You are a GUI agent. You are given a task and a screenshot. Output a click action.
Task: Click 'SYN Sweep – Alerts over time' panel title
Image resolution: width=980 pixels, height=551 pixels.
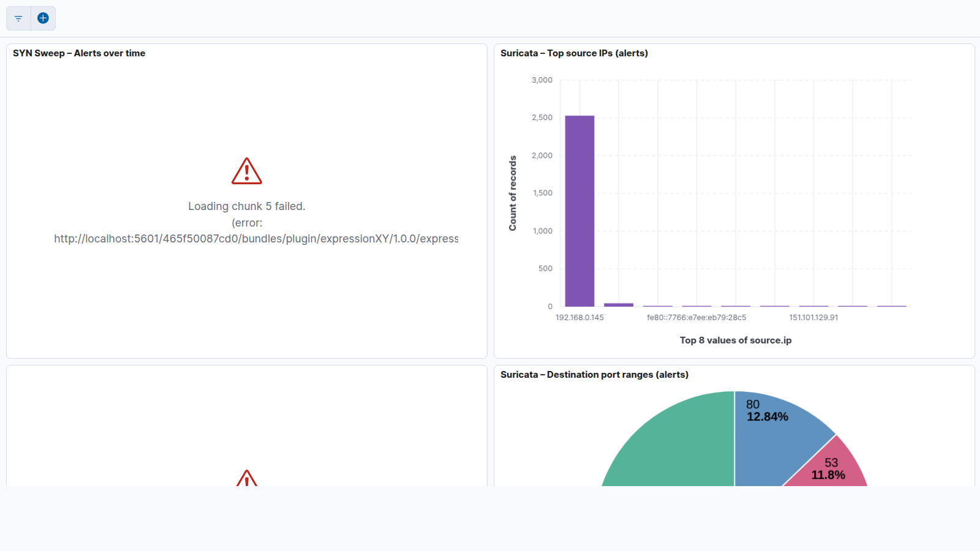tap(79, 53)
